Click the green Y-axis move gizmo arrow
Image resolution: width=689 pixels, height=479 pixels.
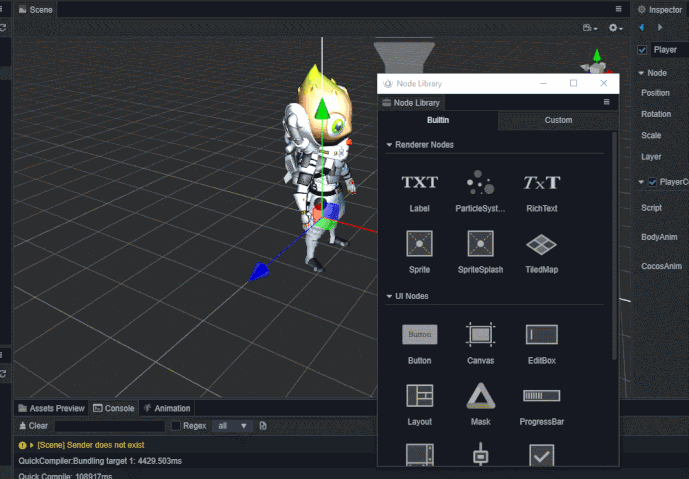[322, 108]
